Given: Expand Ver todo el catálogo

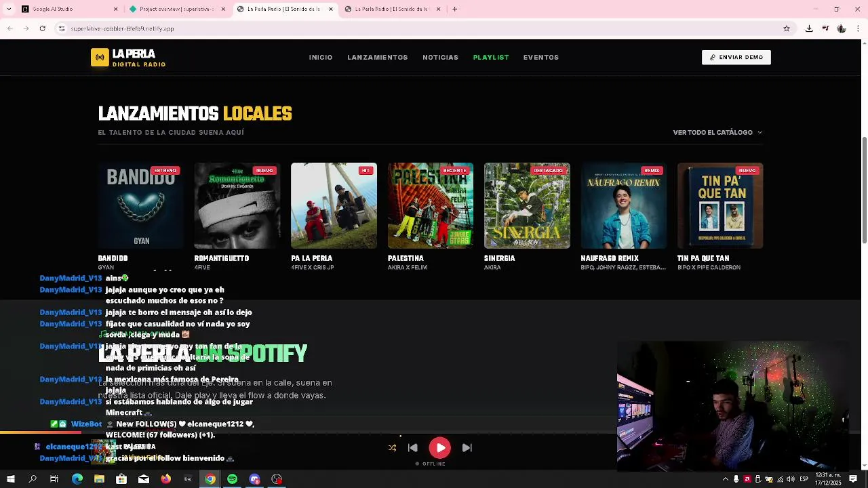Looking at the screenshot, I should [717, 132].
